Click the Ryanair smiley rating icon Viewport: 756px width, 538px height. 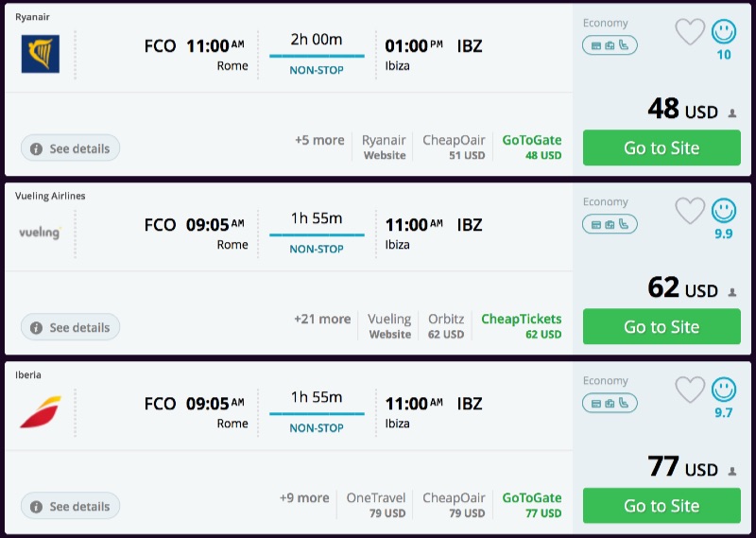[724, 32]
